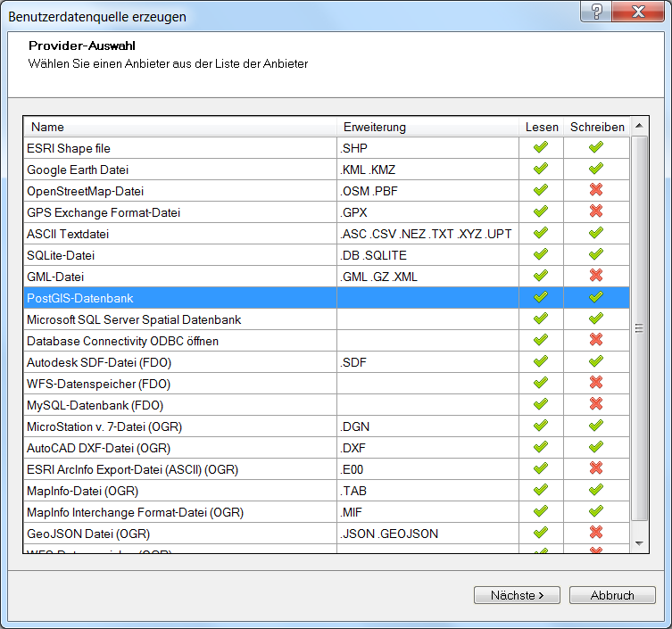Click scrollbar down arrow in provider list
The image size is (672, 629).
coord(639,543)
